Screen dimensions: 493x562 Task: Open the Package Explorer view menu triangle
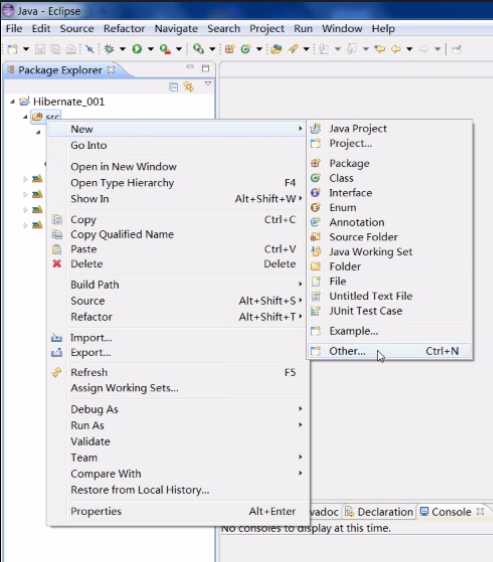[x=208, y=85]
